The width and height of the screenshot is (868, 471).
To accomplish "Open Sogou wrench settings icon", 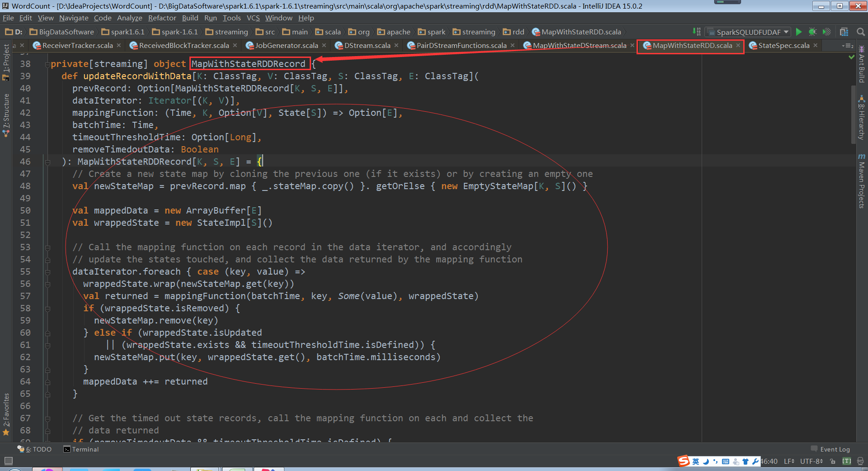I will coord(755,461).
